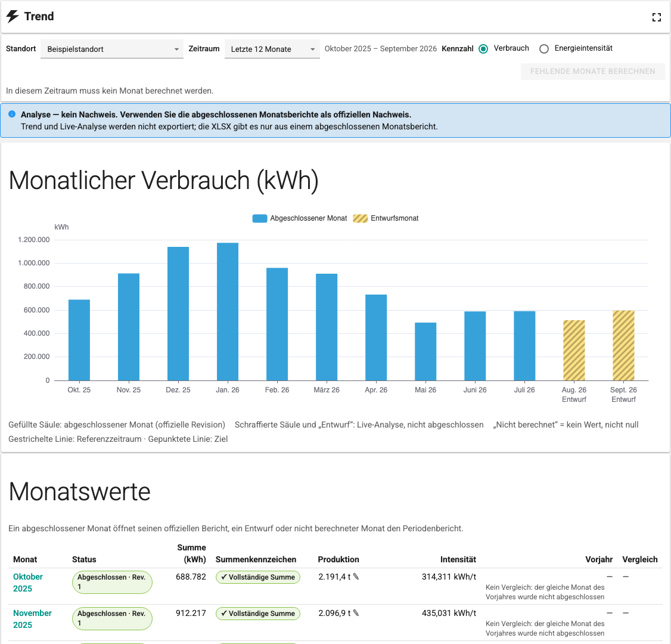
Task: Click the März 26 bar in chart
Action: [327, 327]
